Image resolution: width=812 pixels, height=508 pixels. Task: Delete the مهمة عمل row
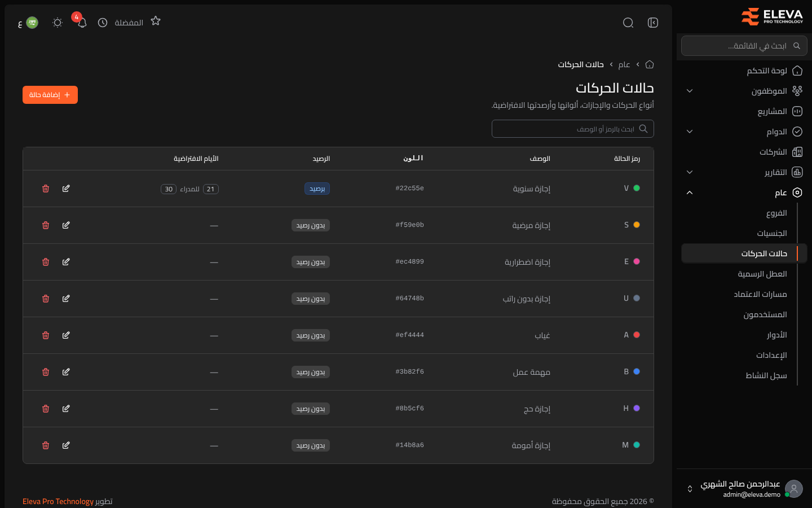tap(46, 372)
